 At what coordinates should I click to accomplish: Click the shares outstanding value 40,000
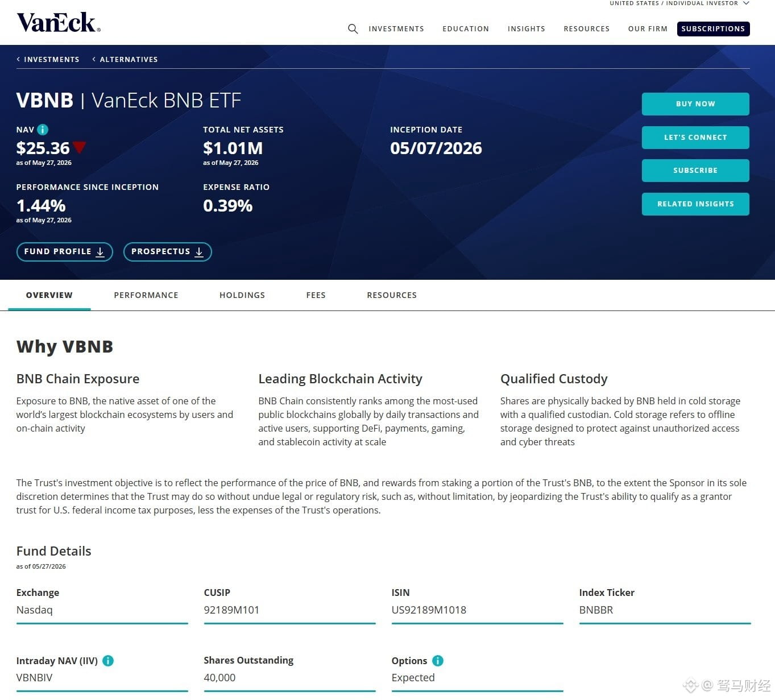219,678
